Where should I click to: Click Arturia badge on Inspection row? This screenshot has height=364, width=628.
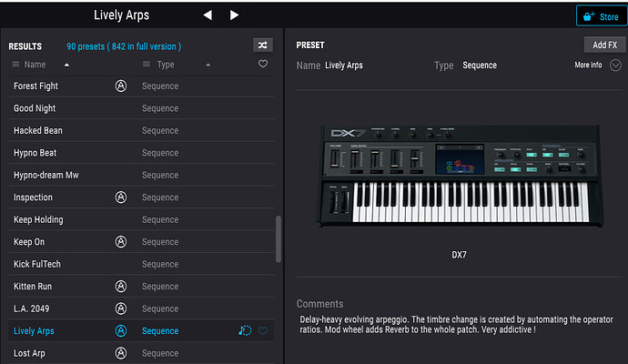(121, 197)
